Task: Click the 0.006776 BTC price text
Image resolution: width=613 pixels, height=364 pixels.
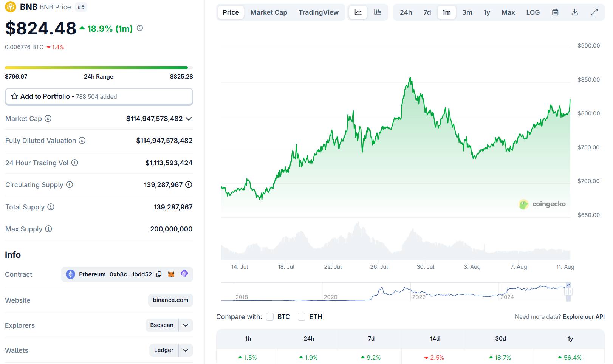Action: point(24,47)
